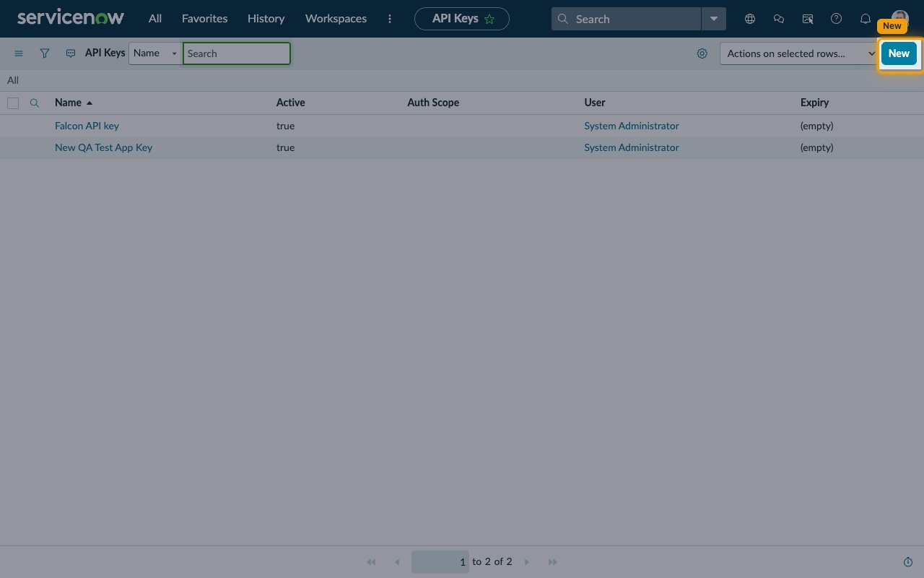Sort by the Name column header
Viewport: 924px width, 578px height.
tap(68, 103)
